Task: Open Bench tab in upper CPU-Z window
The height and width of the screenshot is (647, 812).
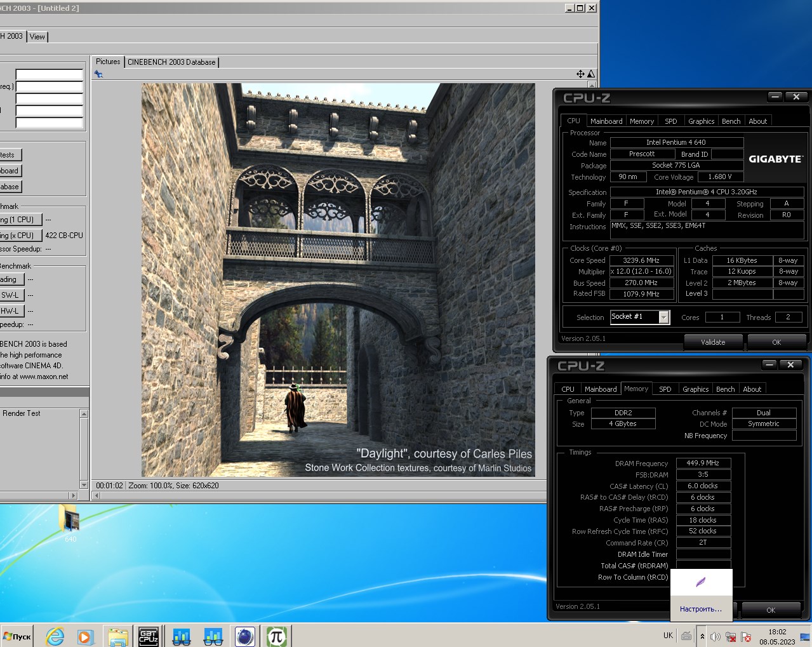Action: point(731,121)
